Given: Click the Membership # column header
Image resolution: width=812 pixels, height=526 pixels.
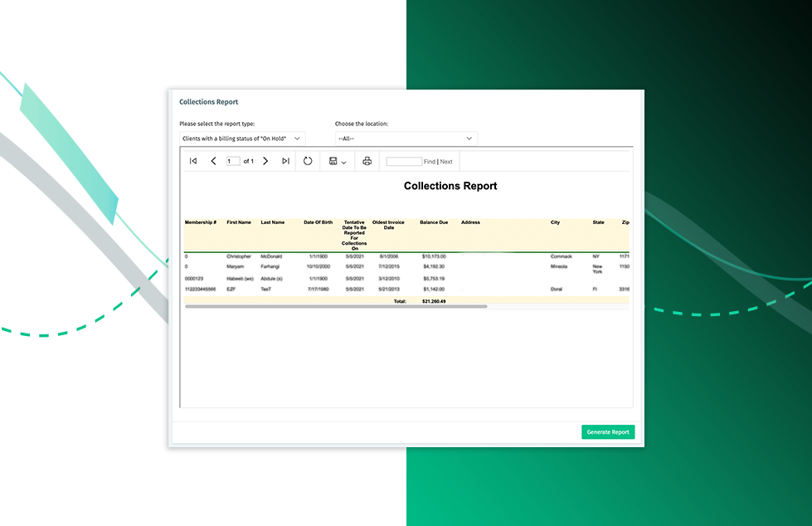Looking at the screenshot, I should pos(201,222).
